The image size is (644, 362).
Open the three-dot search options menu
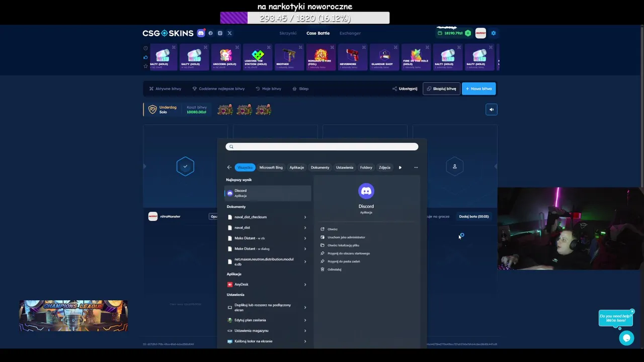(416, 167)
